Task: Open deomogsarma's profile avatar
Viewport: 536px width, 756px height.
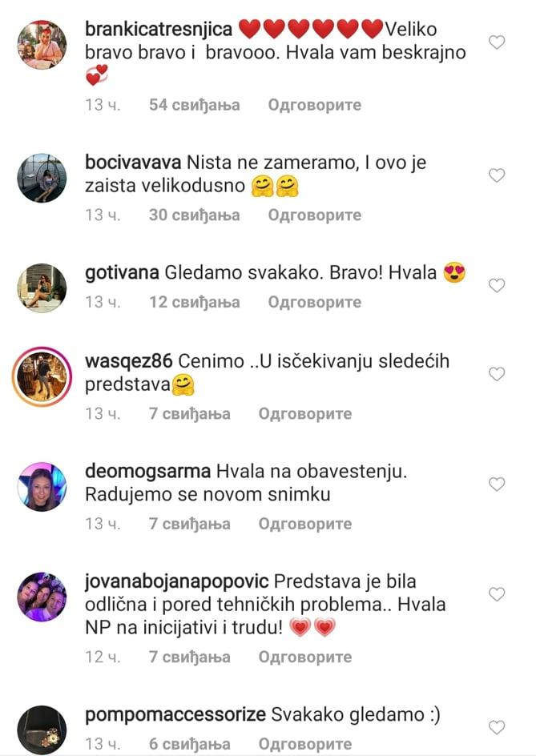Action: click(42, 486)
